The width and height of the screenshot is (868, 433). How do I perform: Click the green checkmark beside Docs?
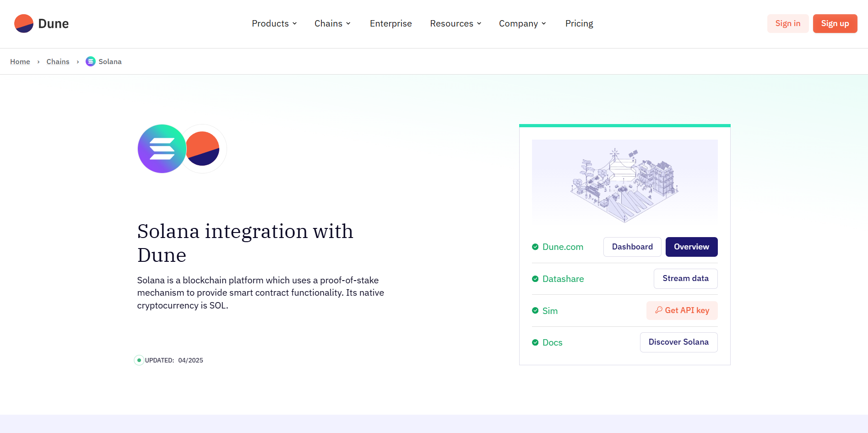coord(535,342)
